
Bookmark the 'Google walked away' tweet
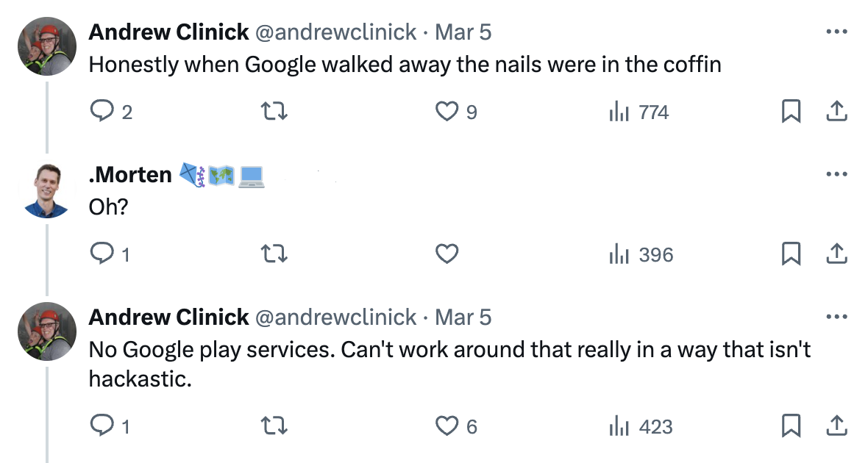(x=791, y=112)
